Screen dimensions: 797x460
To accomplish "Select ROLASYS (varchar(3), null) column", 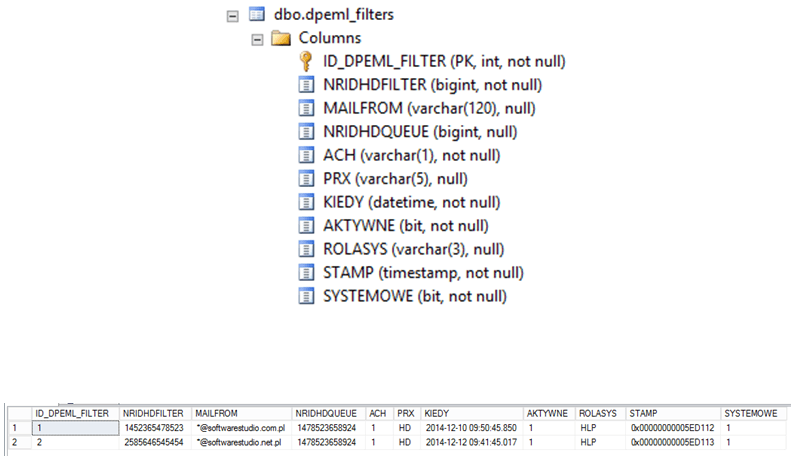I will (413, 249).
